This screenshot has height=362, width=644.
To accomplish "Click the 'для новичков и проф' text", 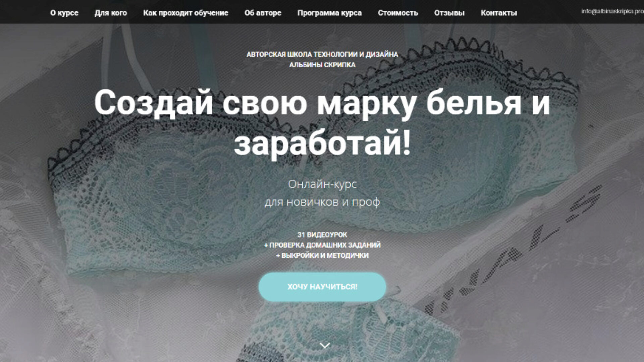I will coord(322,202).
